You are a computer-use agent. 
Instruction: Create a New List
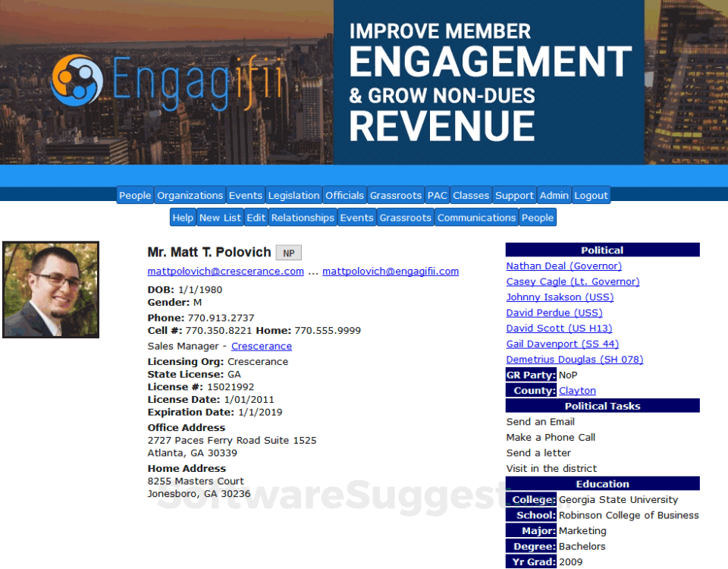[x=220, y=218]
